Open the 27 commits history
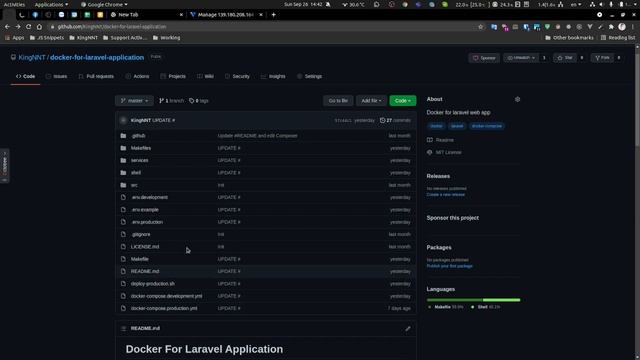640x360 pixels. click(395, 120)
